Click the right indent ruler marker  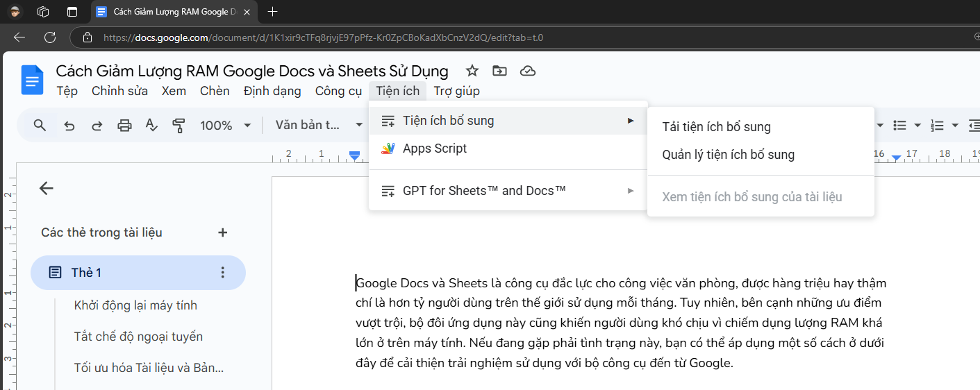pyautogui.click(x=896, y=158)
